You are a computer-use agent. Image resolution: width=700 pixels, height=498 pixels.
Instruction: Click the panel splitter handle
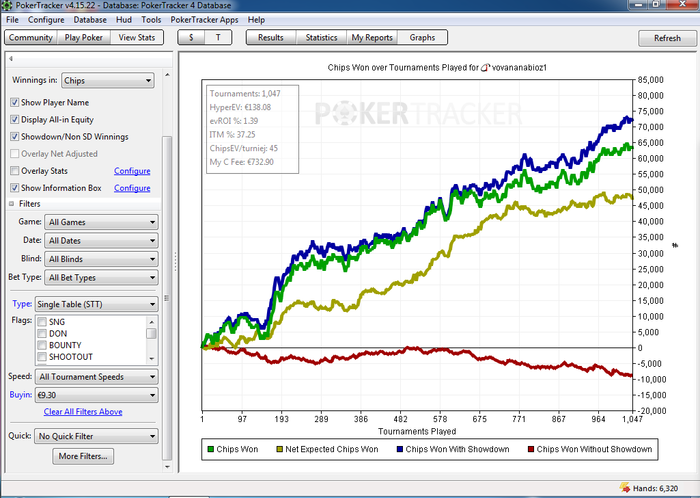tap(175, 261)
